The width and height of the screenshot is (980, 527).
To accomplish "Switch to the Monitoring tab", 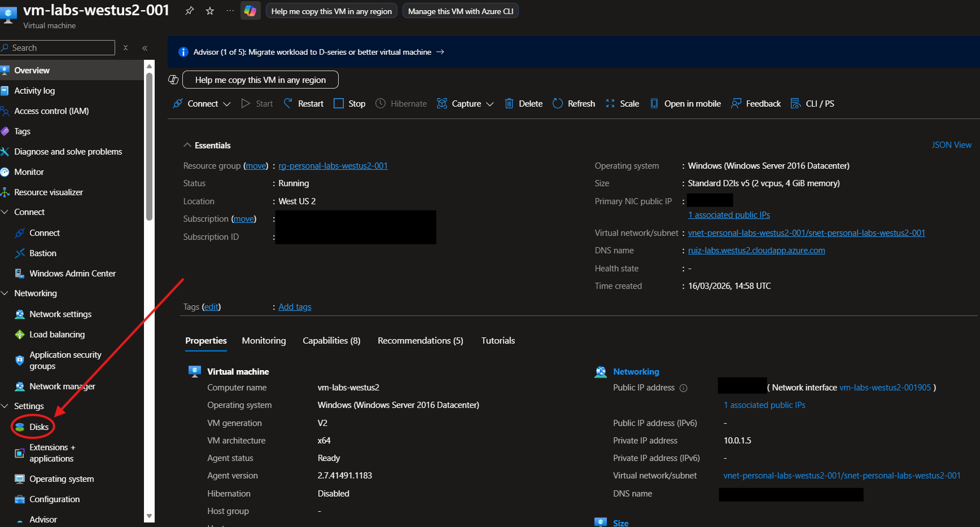I will pos(264,341).
